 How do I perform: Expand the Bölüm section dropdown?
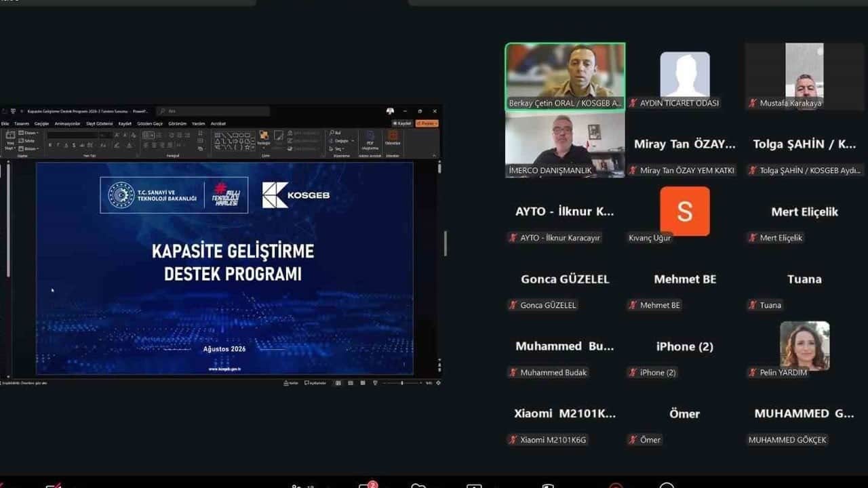[28, 148]
